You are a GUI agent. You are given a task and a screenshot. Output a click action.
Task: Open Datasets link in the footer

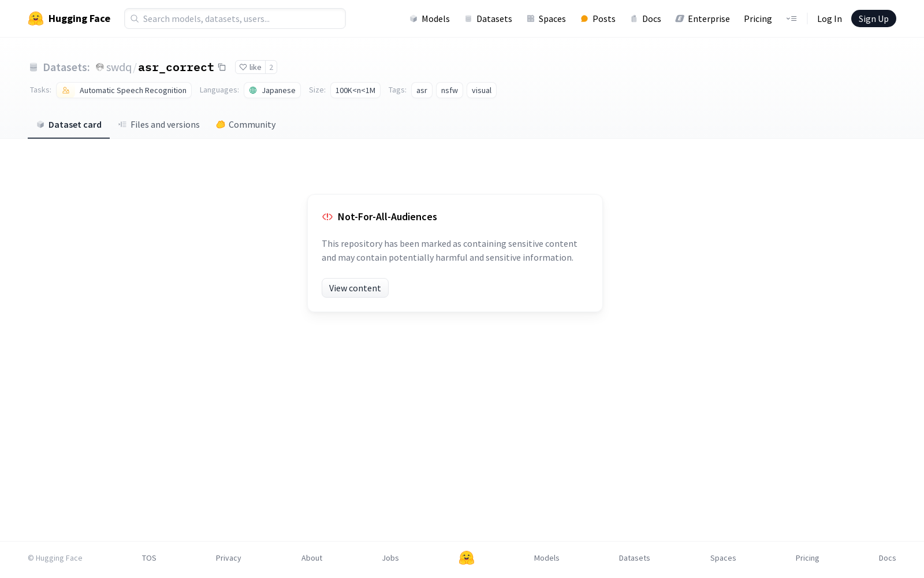point(635,558)
